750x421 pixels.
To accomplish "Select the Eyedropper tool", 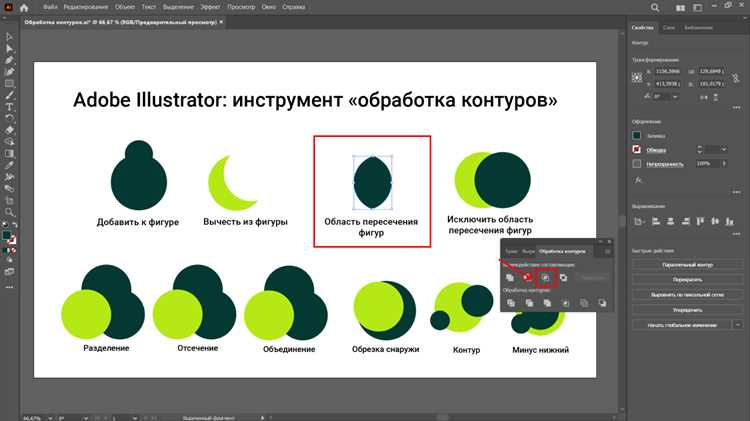I will coord(9,165).
